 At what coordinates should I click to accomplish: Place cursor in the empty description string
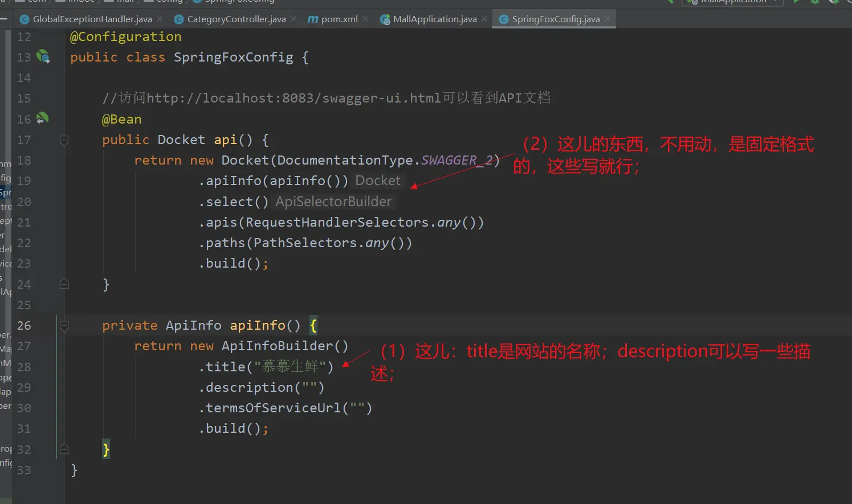pos(310,388)
